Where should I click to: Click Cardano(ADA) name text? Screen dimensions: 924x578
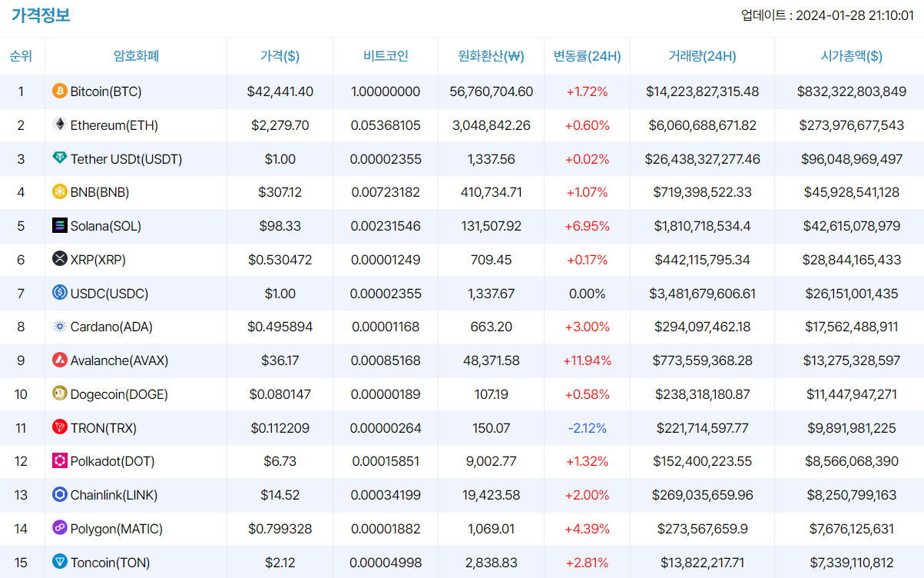tap(111, 327)
